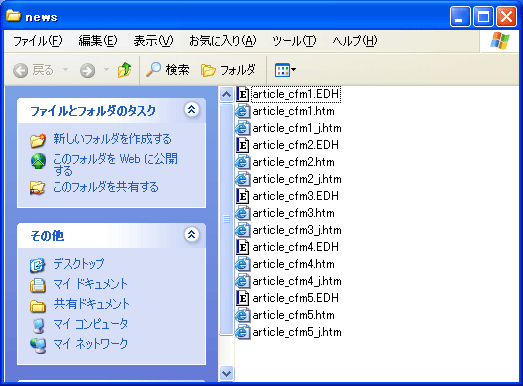Open the ファイル(F) menu
The height and width of the screenshot is (386, 523).
pyautogui.click(x=37, y=41)
